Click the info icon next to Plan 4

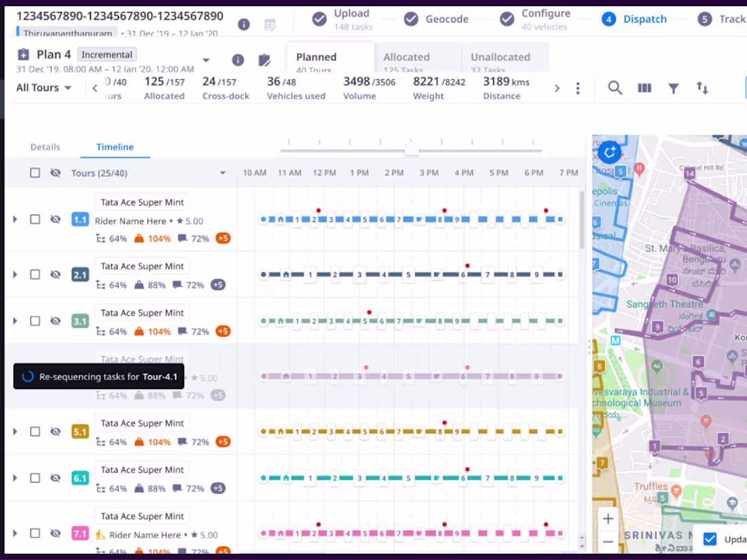238,60
